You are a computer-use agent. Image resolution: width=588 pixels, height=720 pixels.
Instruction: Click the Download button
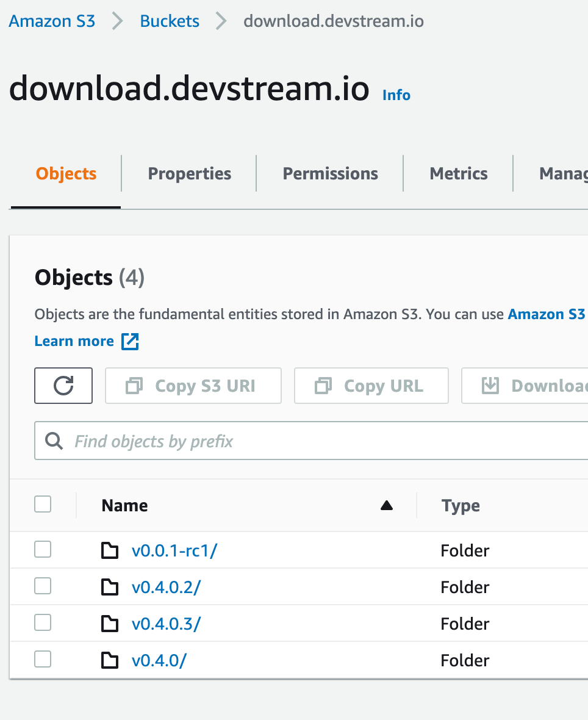coord(525,386)
